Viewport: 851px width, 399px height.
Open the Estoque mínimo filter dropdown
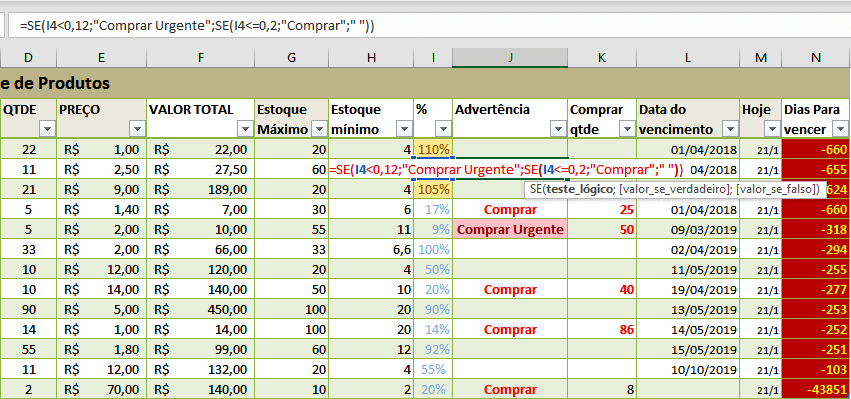(x=404, y=129)
